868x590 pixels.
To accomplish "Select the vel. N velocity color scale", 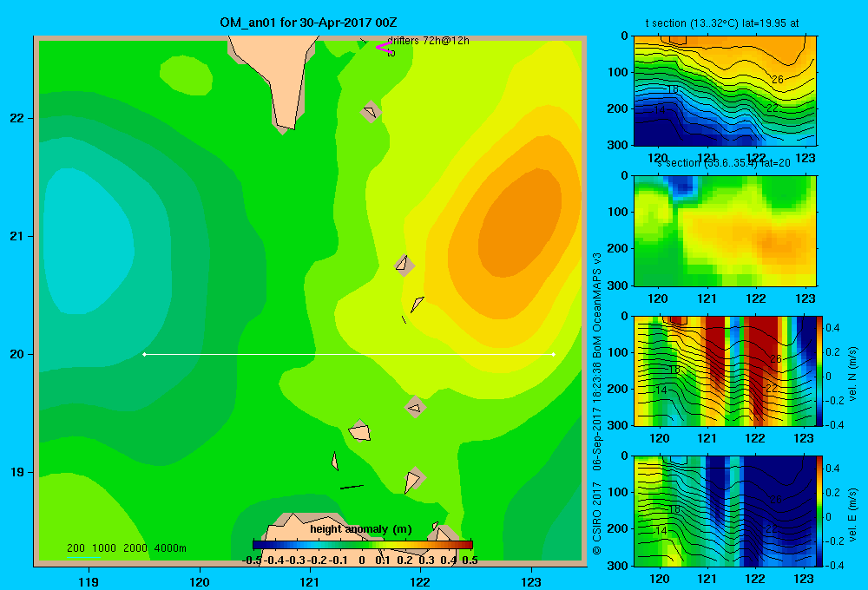I will (820, 370).
